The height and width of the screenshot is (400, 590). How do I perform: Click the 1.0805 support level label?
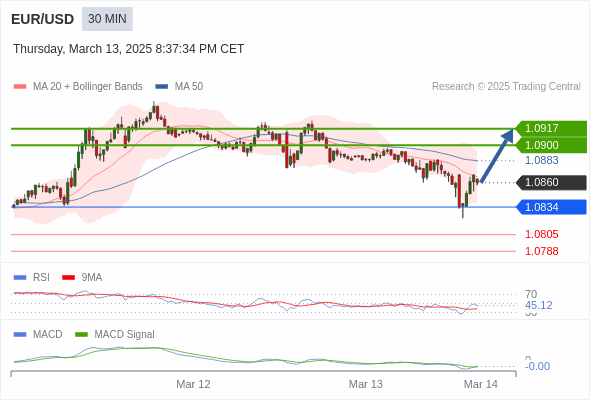coord(541,234)
